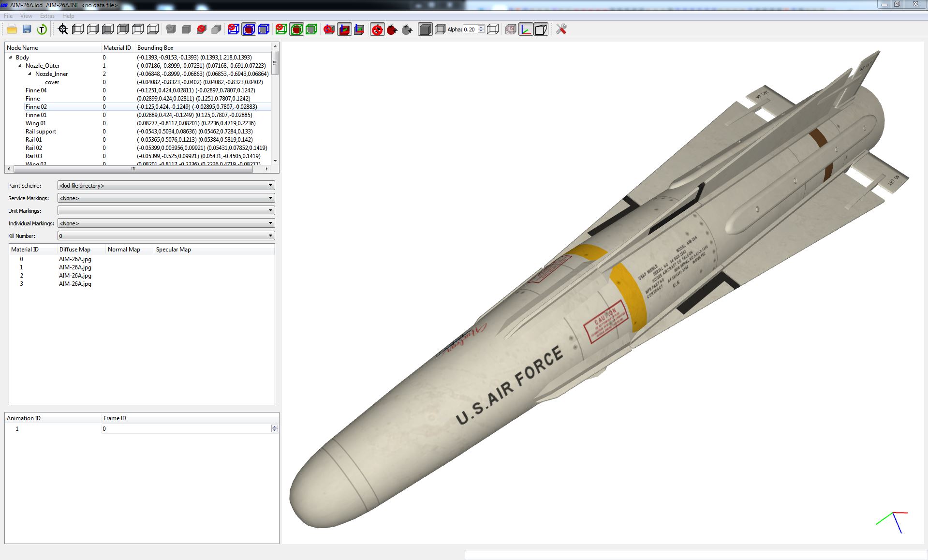
Task: Open the Help menu
Action: (x=68, y=16)
